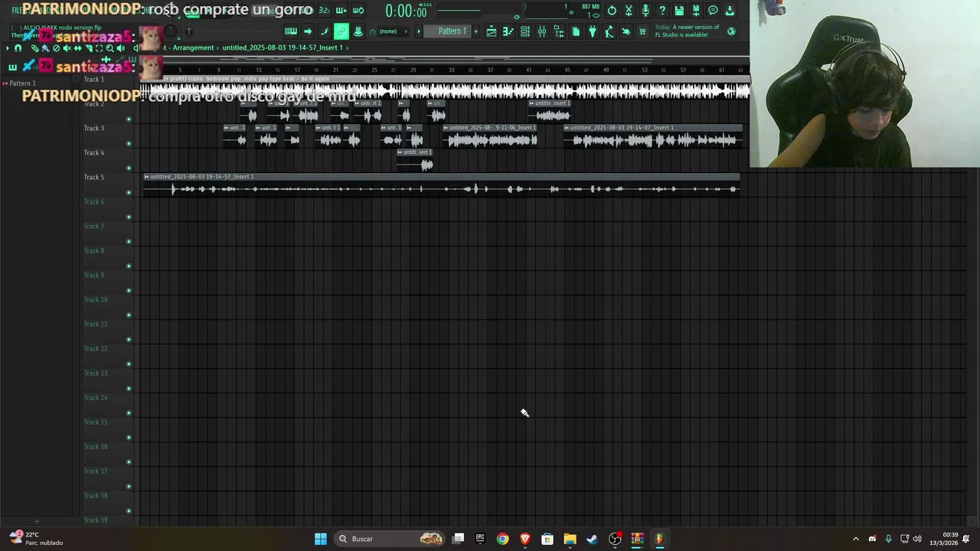Open help question mark icon
Viewport: 980px width, 551px height.
(662, 11)
